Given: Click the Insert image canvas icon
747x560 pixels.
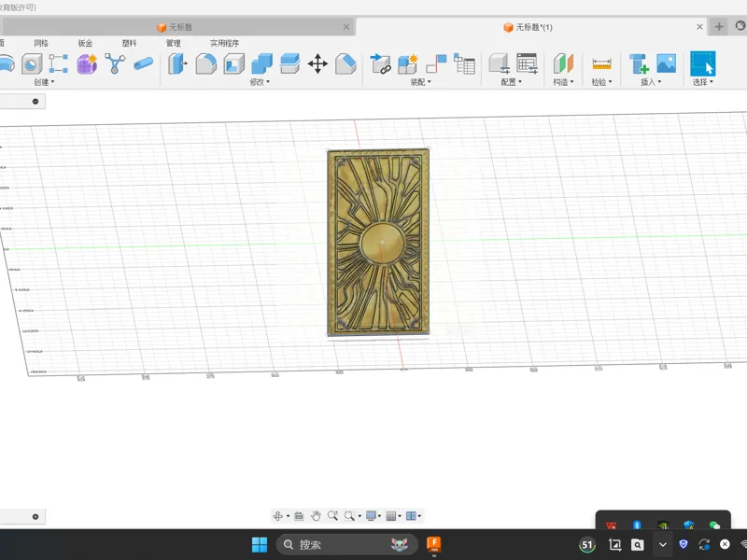Looking at the screenshot, I should pos(666,63).
